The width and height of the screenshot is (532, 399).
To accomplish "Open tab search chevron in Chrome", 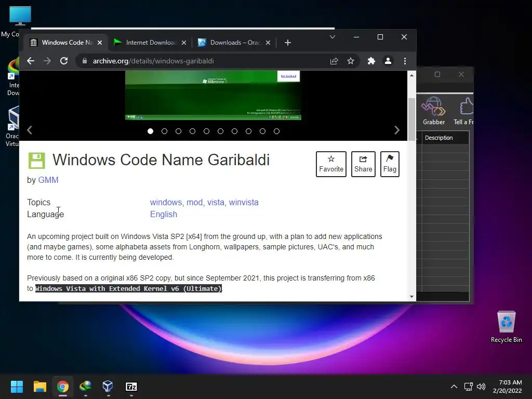I will (332, 37).
